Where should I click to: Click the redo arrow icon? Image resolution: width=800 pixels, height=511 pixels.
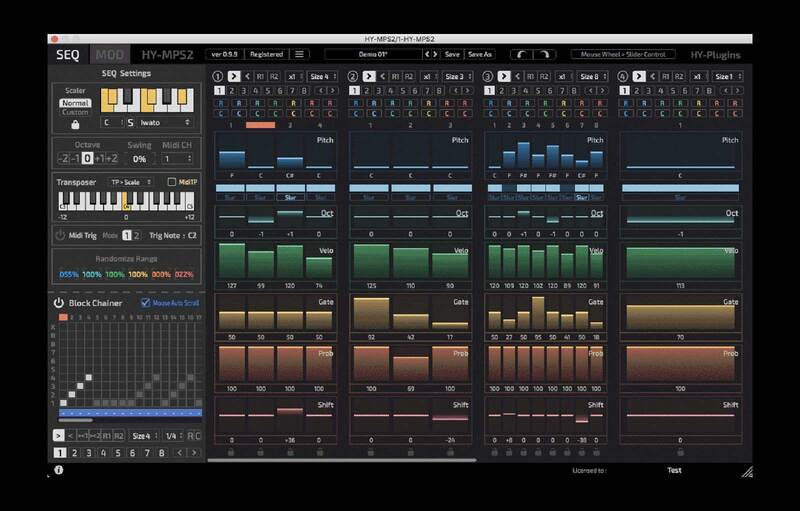pyautogui.click(x=545, y=54)
